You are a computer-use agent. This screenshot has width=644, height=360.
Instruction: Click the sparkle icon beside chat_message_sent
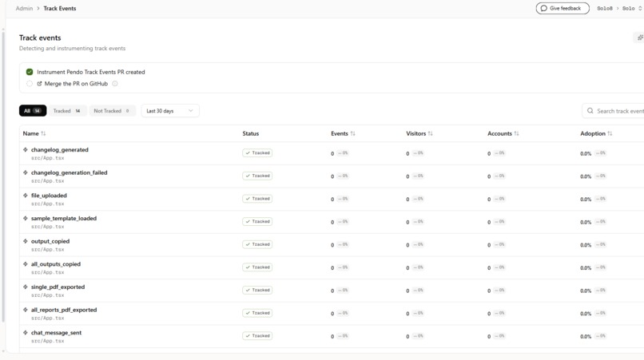coord(26,333)
